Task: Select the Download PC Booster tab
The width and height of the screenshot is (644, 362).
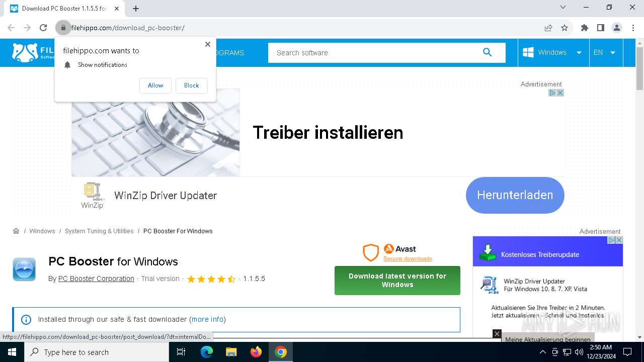Action: point(64,9)
